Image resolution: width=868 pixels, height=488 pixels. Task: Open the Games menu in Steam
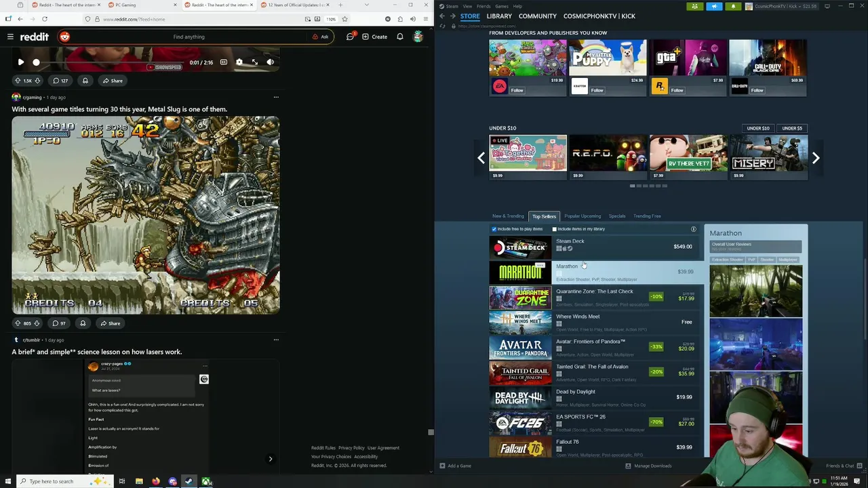point(502,6)
